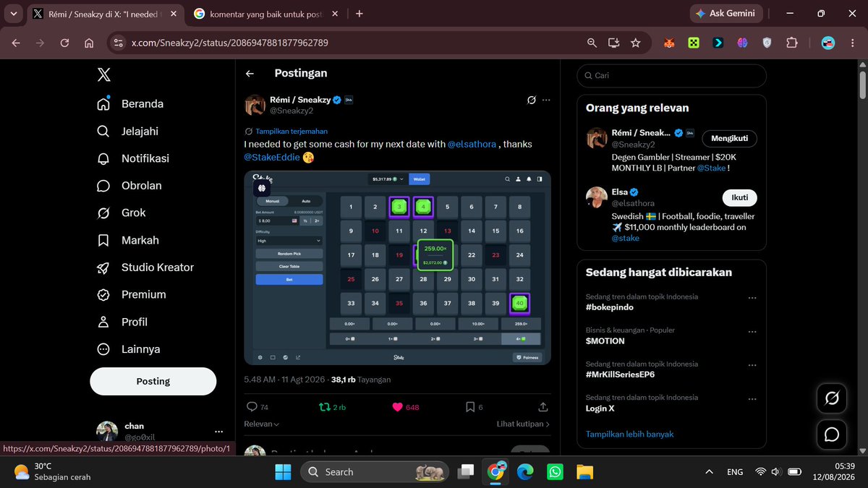Click the browser home button
The width and height of the screenshot is (868, 488).
tap(89, 43)
